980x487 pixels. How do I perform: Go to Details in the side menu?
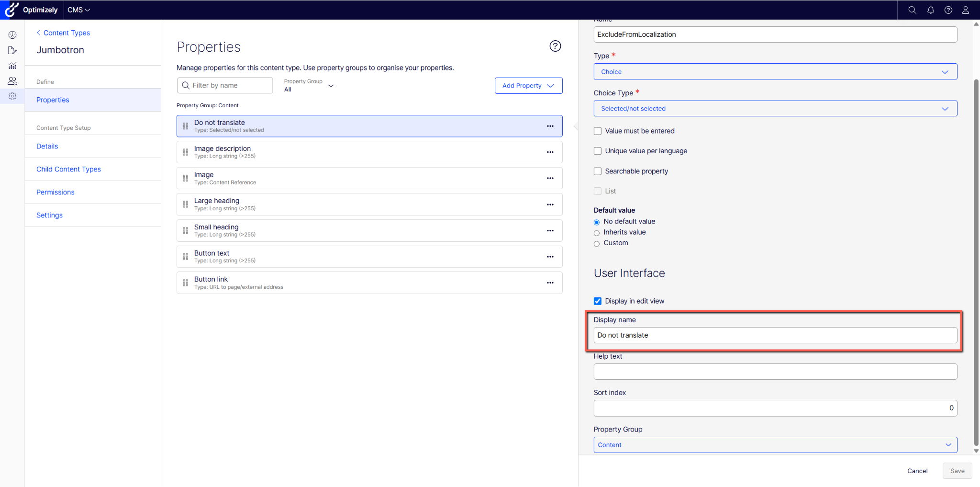[x=93, y=146]
